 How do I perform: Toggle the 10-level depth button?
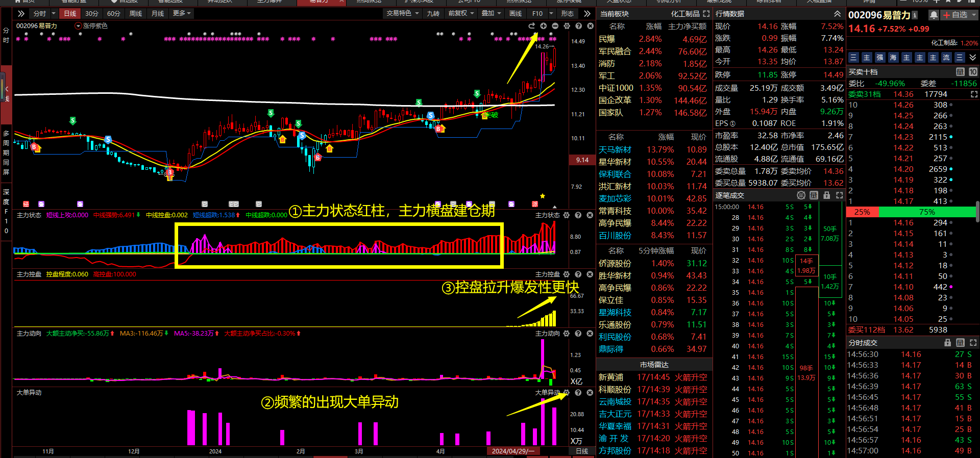pyautogui.click(x=973, y=72)
